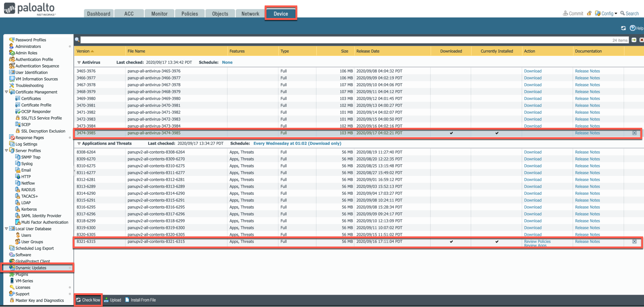The height and width of the screenshot is (307, 644).
Task: Click the green apply-filter arrow icon
Action: [634, 40]
